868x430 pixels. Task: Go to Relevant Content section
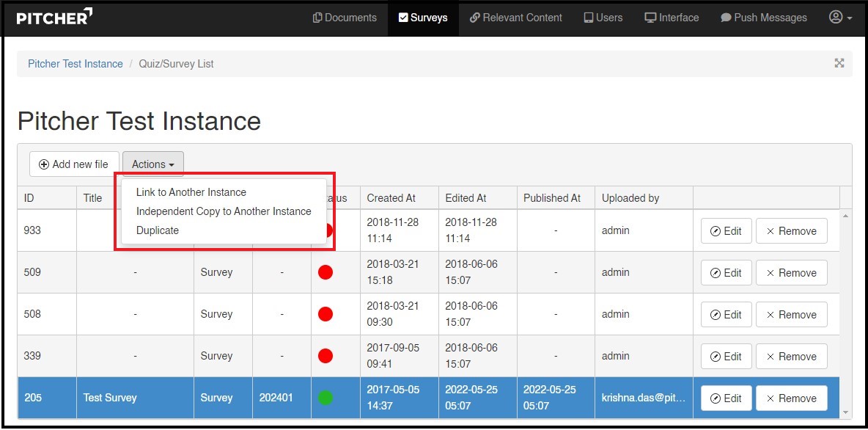point(515,18)
